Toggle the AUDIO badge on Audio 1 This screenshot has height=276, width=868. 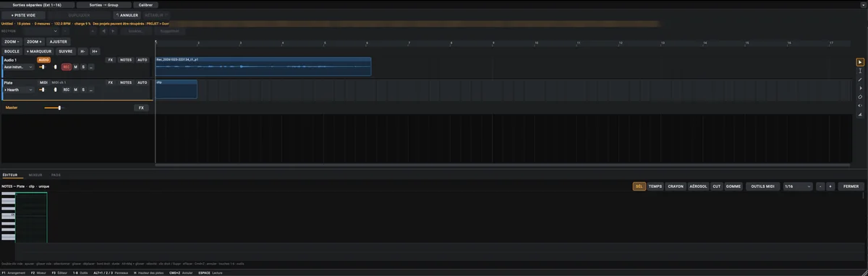[44, 60]
